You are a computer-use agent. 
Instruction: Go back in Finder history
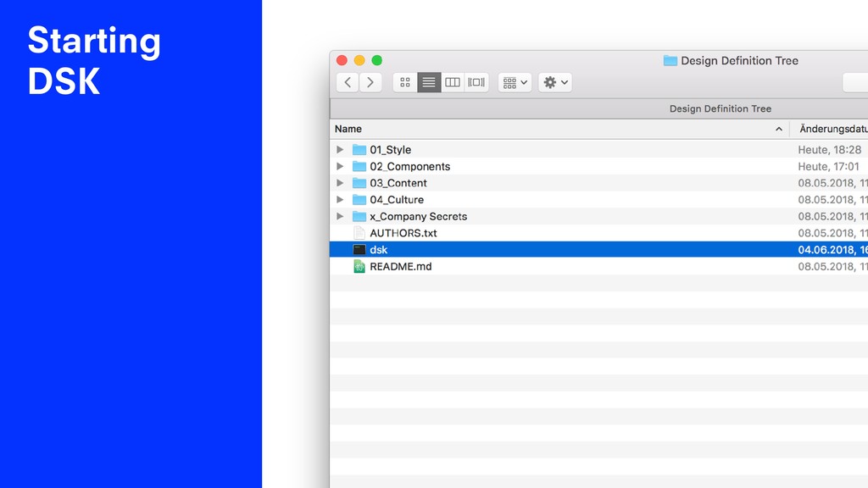click(x=347, y=82)
